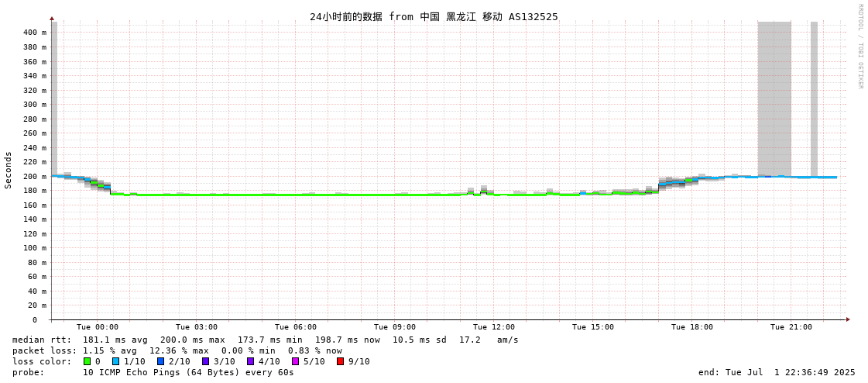Click the 100 m y-axis value
The height and width of the screenshot is (383, 868).
[x=35, y=248]
